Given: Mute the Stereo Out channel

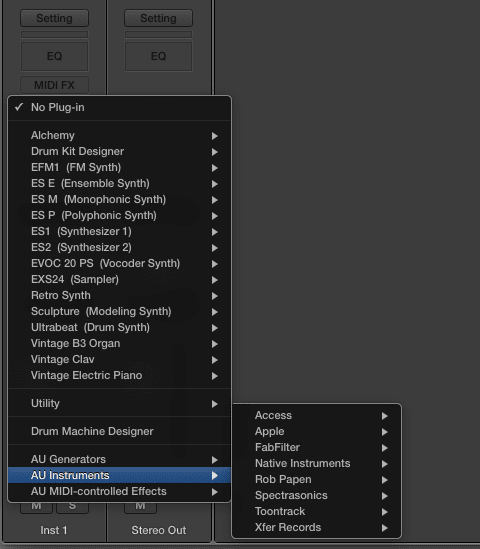Looking at the screenshot, I should click(x=140, y=507).
